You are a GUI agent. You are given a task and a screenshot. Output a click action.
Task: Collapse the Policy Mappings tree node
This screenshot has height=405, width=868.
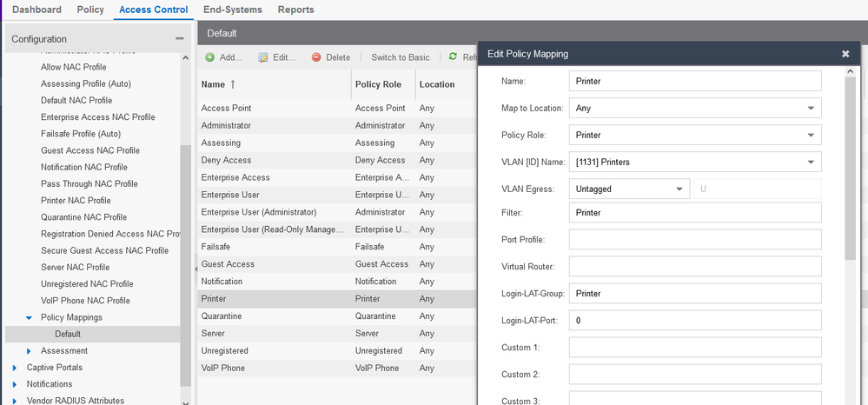coord(29,318)
